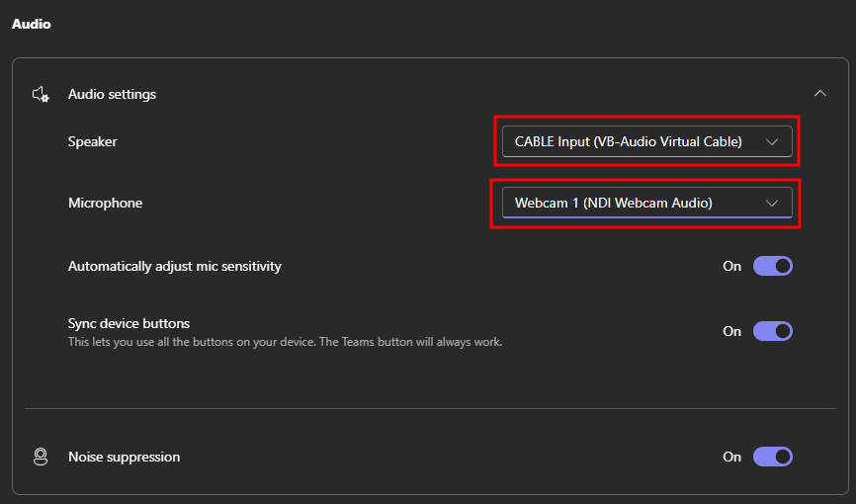Open the Speaker device dropdown
The height and width of the screenshot is (504, 856).
pos(633,141)
